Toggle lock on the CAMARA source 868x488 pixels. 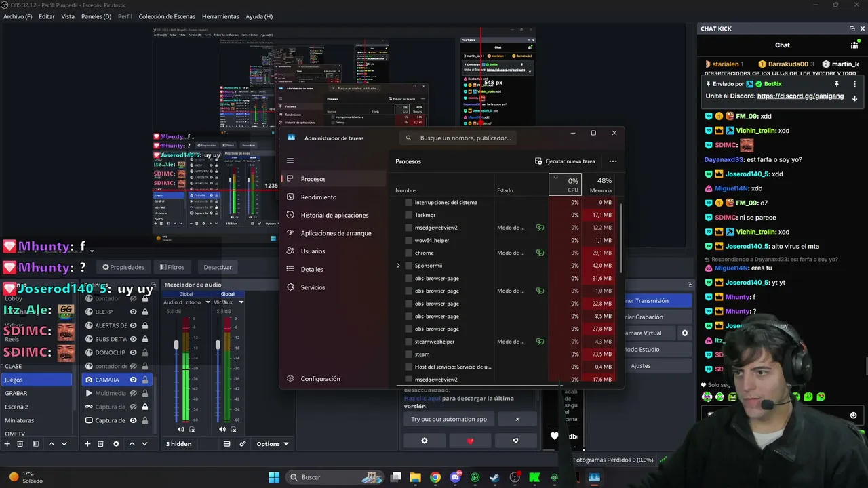[145, 380]
